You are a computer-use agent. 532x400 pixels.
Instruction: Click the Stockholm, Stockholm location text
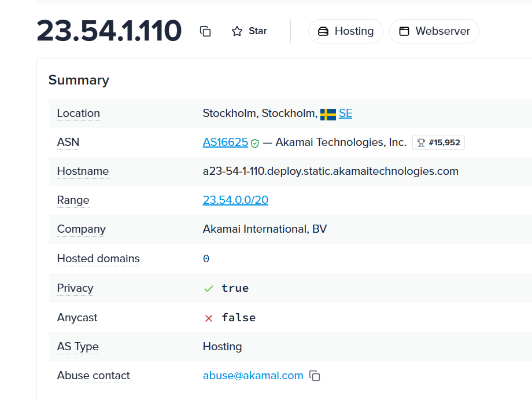(260, 113)
